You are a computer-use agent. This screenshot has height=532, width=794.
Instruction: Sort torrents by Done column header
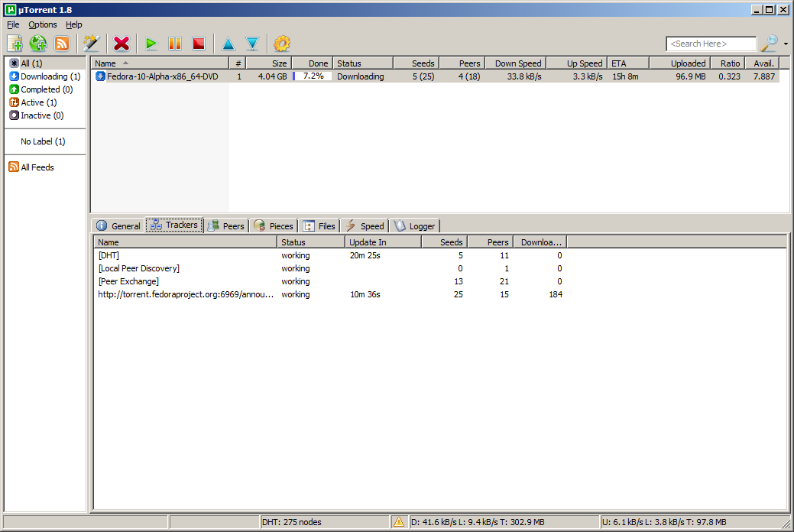313,63
